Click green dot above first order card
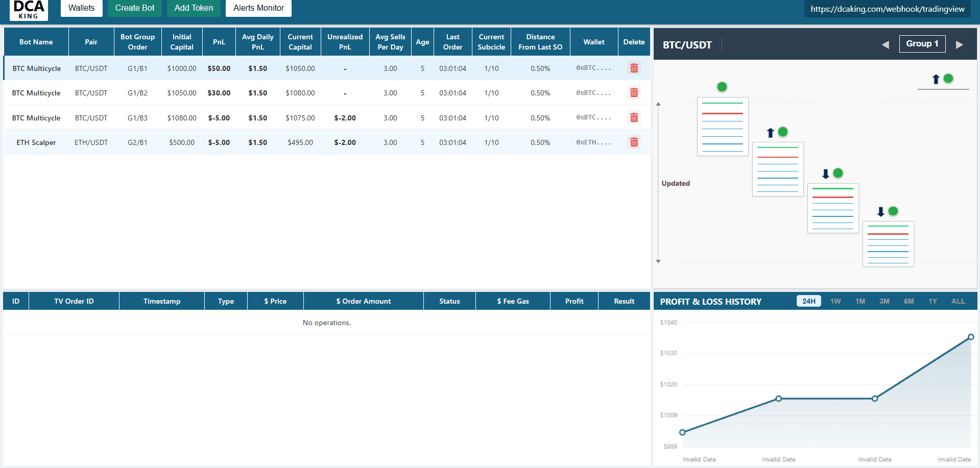The width and height of the screenshot is (980, 468). tap(722, 87)
